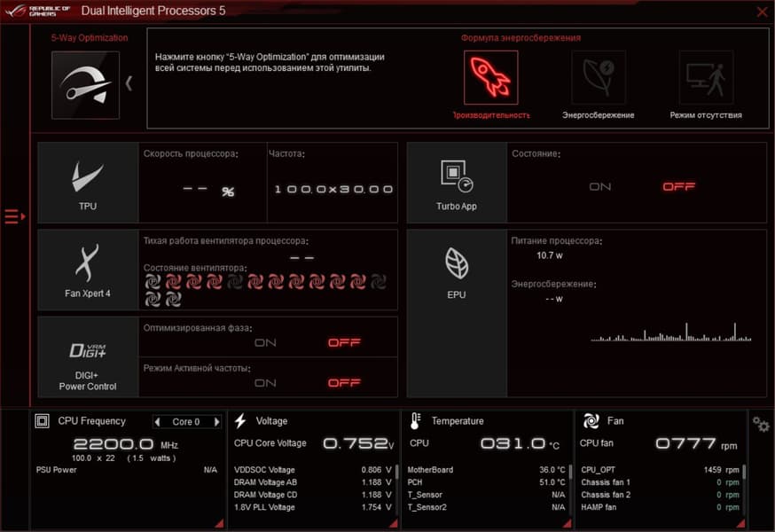Screen dimensions: 775x532
Task: Click the CPU power 10.7 w value
Action: 550,255
